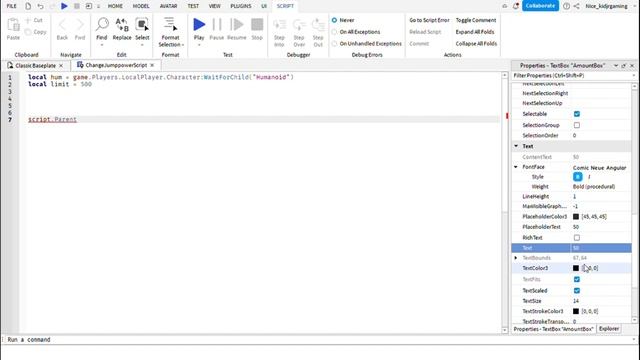Click the small Stop square in quick access bar
The width and height of the screenshot is (640, 360).
[77, 6]
